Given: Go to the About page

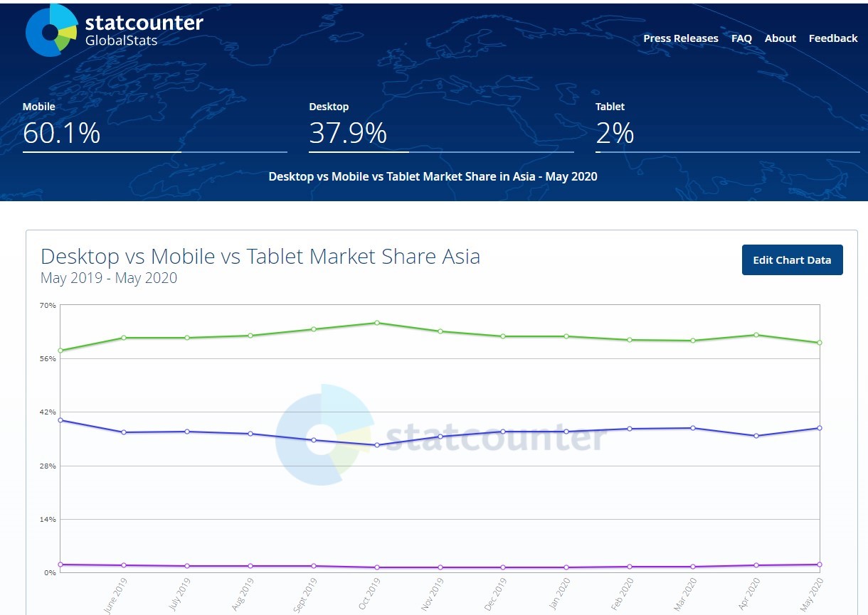Looking at the screenshot, I should 780,38.
